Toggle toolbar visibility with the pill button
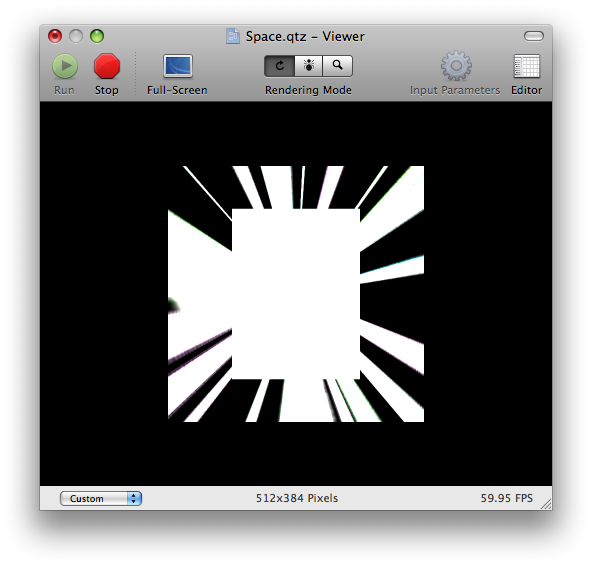 click(x=533, y=36)
